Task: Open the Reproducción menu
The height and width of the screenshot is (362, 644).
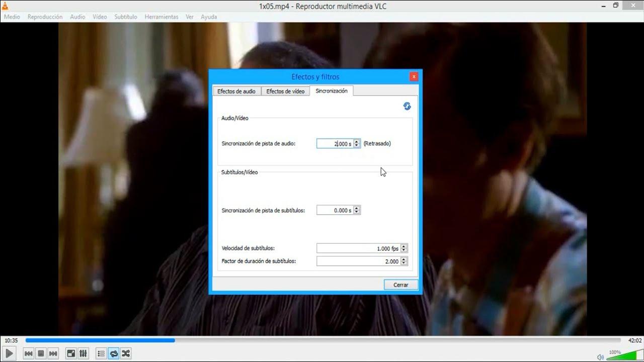Action: tap(45, 17)
